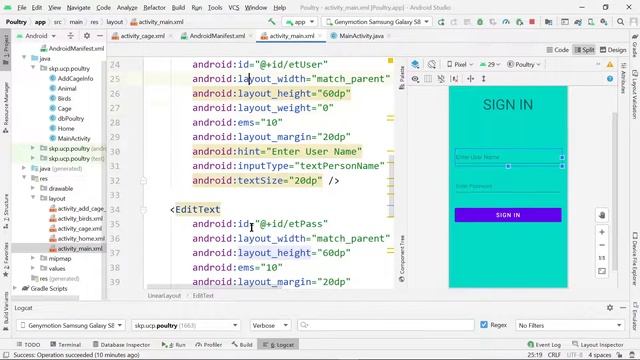Open the Verbose log level dropdown
This screenshot has width=640, height=360.
[269, 325]
